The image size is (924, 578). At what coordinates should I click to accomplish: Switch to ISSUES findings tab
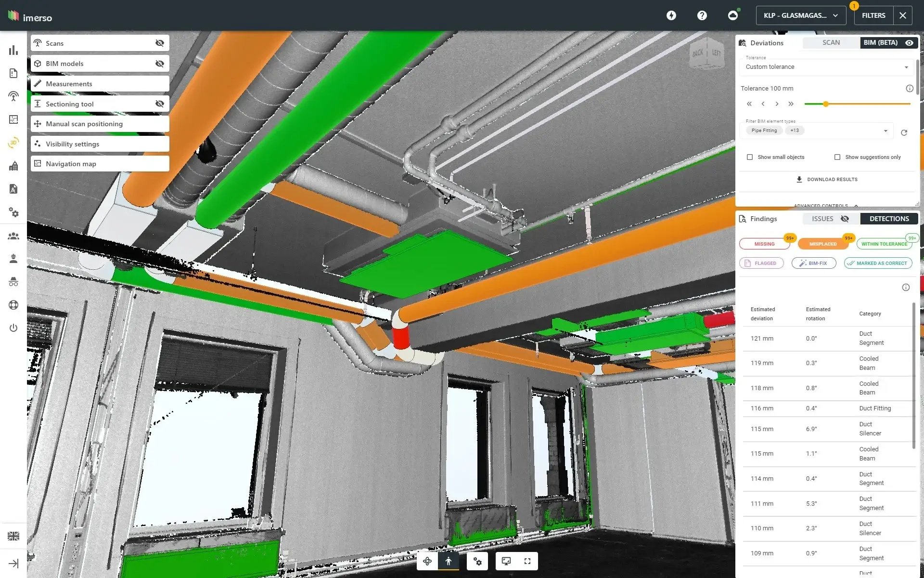(x=823, y=218)
